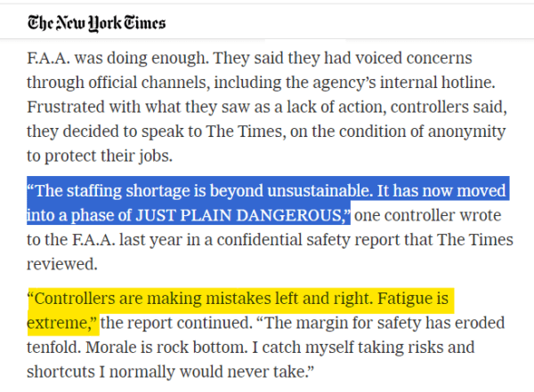
Task: Click the phrase 'agency's internal hotline'
Action: click(403, 83)
